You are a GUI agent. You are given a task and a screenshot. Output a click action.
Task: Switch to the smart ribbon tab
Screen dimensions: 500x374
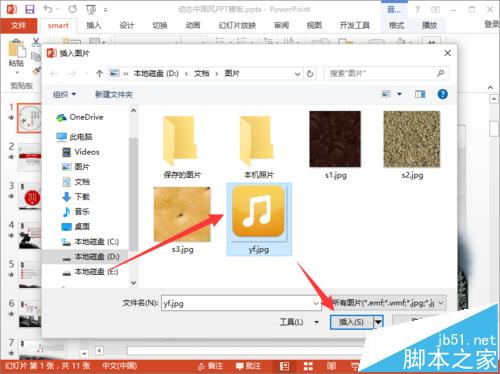click(x=58, y=26)
